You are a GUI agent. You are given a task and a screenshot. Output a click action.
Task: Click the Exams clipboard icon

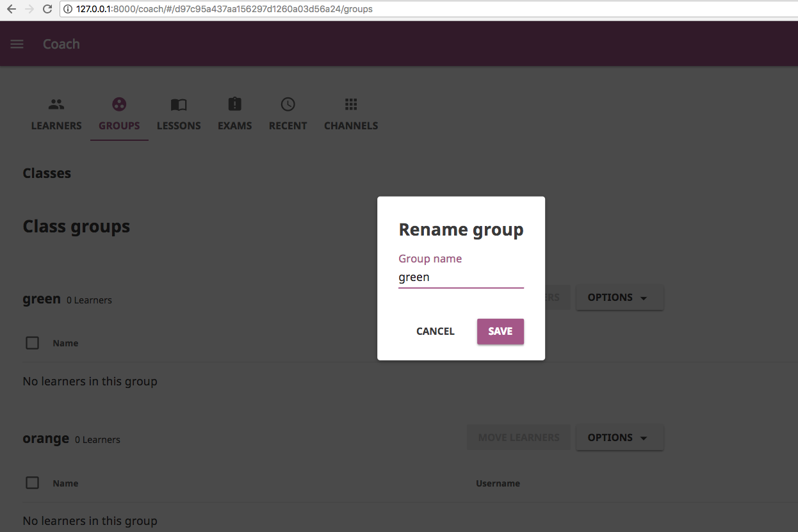(234, 104)
